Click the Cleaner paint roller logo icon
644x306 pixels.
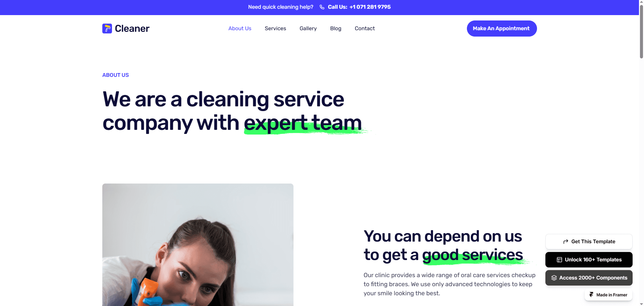107,29
